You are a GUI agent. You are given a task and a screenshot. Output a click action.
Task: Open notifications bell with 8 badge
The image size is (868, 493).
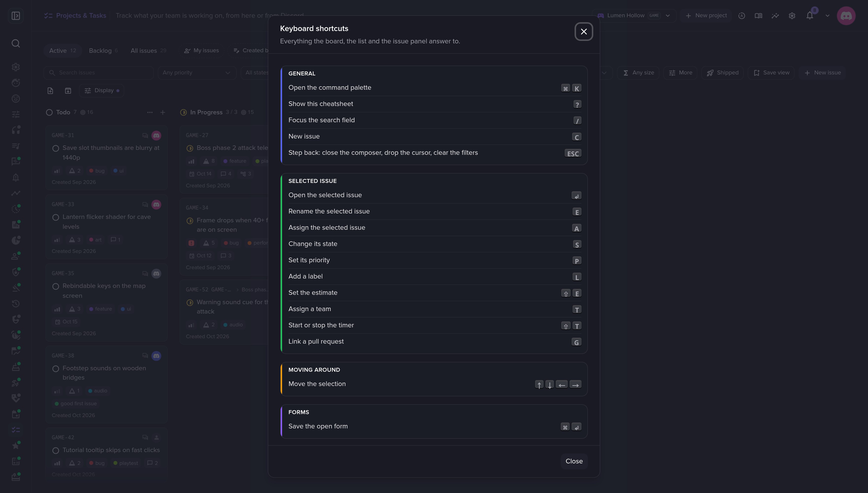pos(810,16)
